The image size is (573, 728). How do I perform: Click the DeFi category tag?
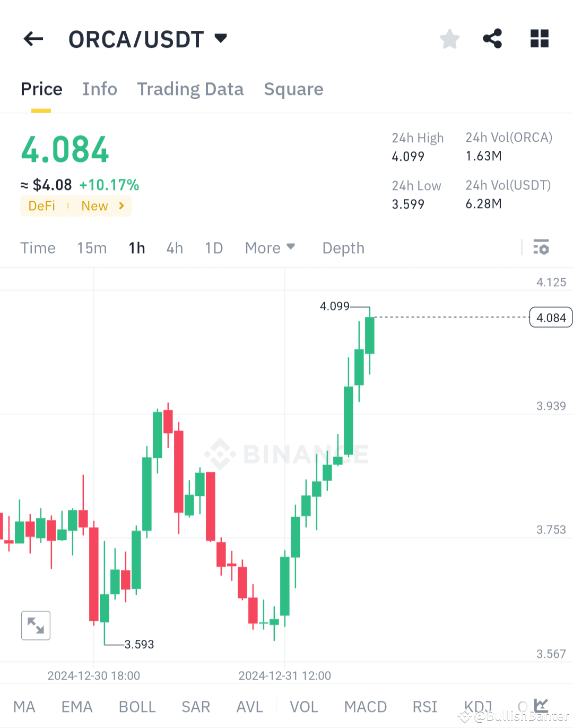(41, 206)
